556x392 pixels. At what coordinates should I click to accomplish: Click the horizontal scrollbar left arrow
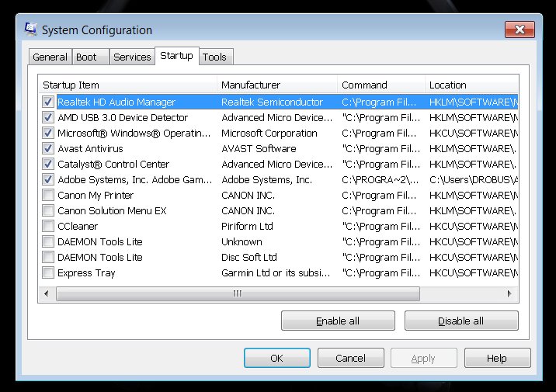47,293
